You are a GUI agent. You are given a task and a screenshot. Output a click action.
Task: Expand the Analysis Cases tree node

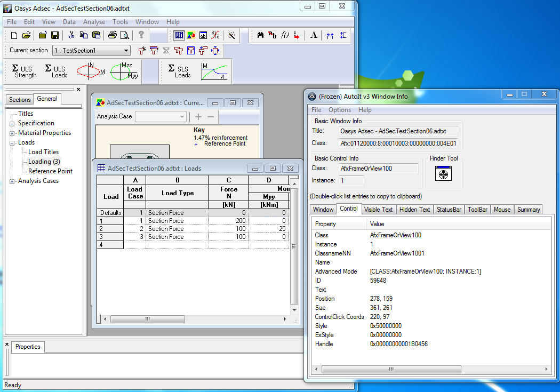coord(12,181)
